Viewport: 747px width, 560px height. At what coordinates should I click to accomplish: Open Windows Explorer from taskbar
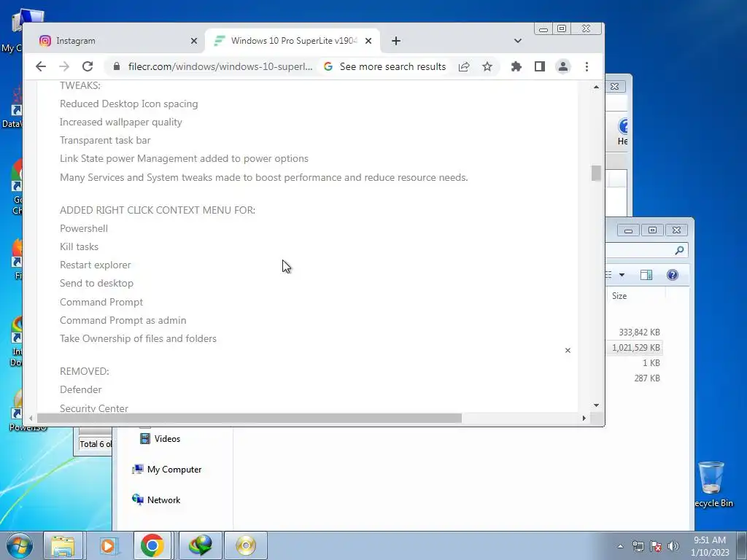63,545
